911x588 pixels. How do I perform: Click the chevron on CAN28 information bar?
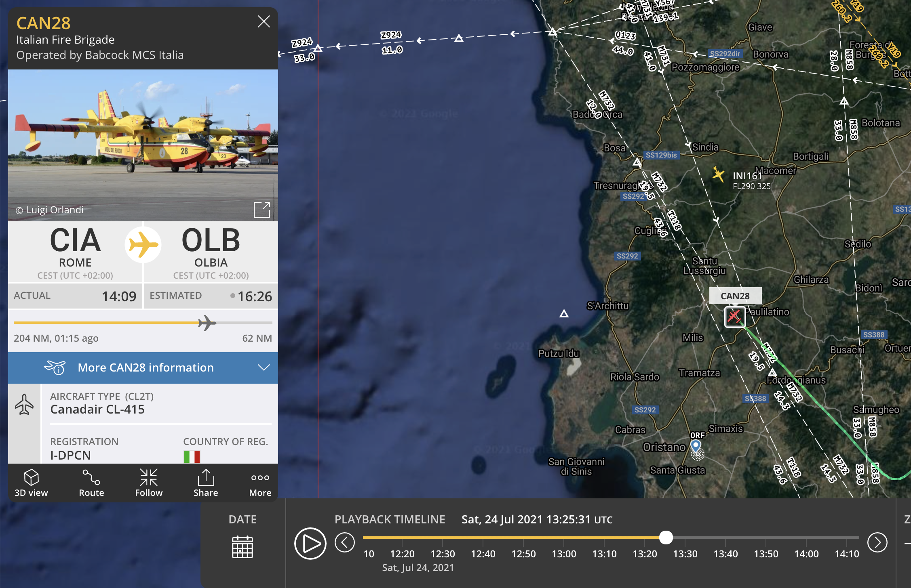pyautogui.click(x=264, y=367)
